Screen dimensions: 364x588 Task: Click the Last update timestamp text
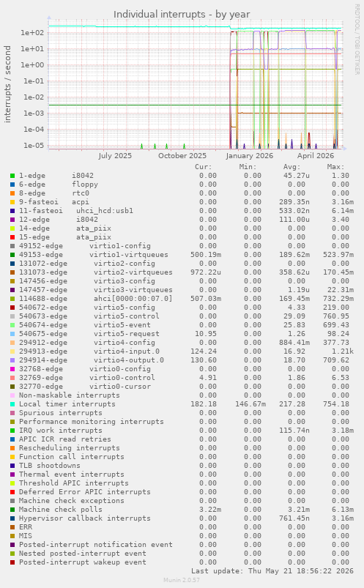point(272,570)
